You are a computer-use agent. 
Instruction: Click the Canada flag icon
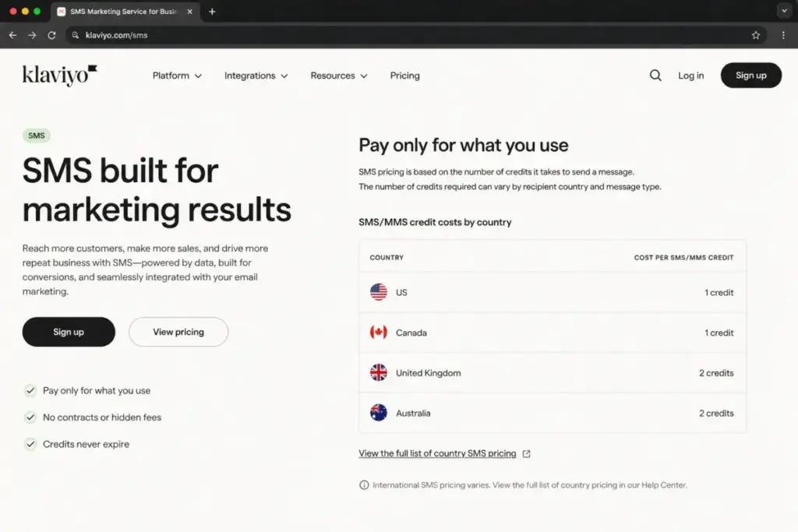tap(379, 332)
